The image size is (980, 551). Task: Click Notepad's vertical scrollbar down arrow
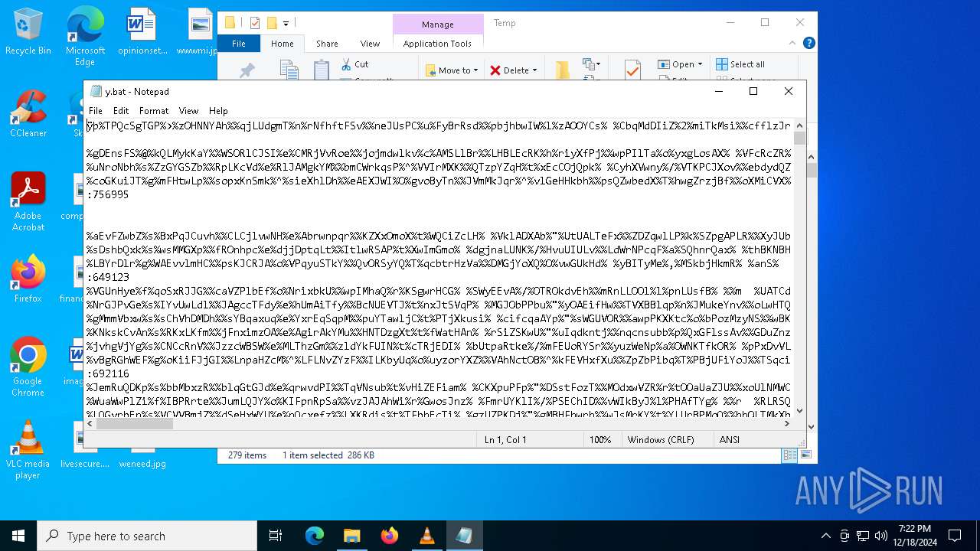800,410
